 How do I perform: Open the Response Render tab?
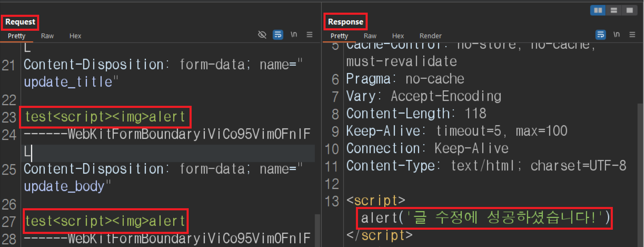click(x=430, y=36)
